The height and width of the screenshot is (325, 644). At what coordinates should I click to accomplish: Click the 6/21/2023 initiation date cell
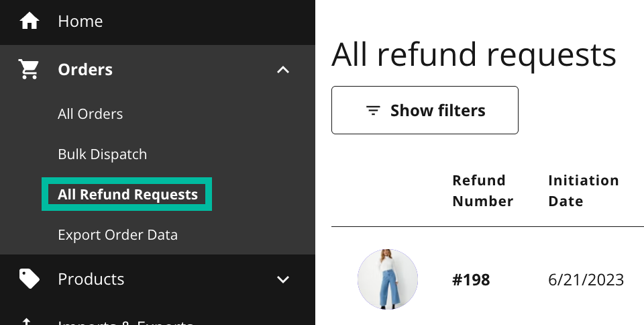point(586,280)
